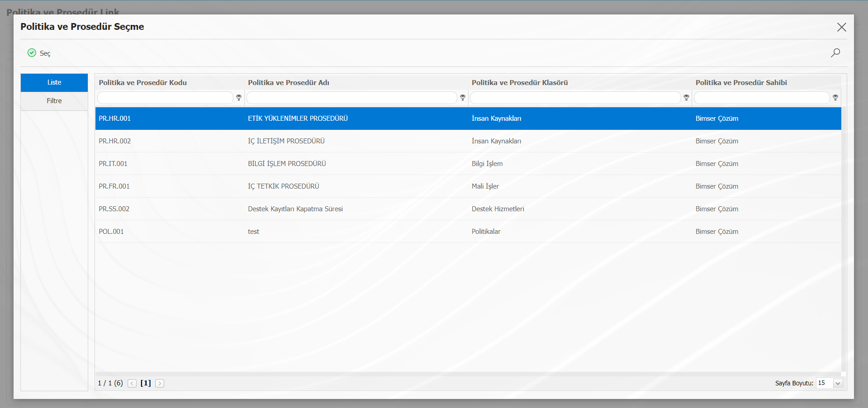
Task: Click BİLGİ İŞLEM PROSEDÜRÜ cell
Action: pos(287,164)
